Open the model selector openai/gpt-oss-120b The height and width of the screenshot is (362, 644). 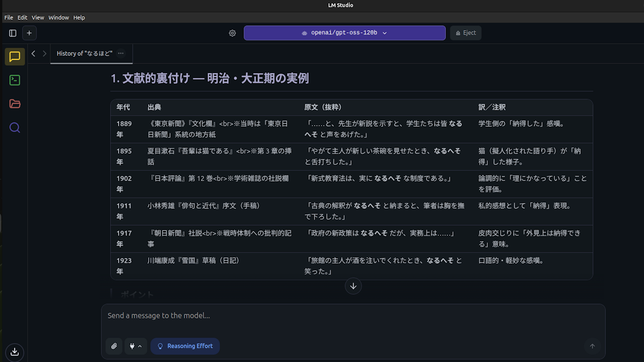point(345,33)
